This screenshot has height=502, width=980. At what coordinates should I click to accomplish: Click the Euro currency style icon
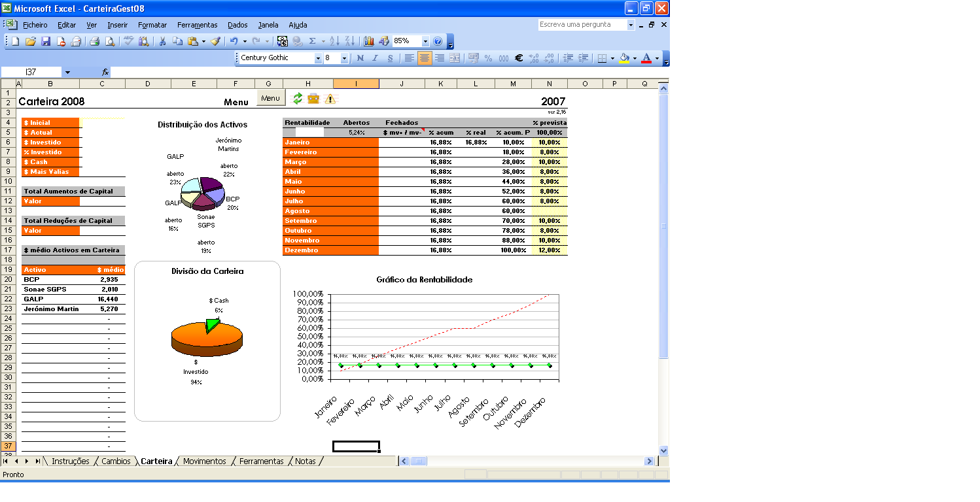tap(519, 58)
